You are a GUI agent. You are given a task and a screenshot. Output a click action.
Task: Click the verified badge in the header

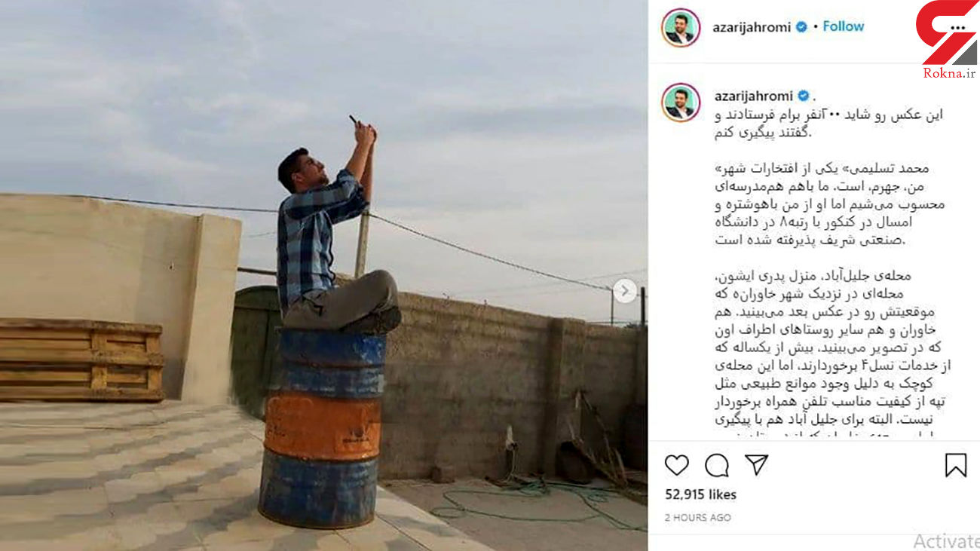pos(801,27)
